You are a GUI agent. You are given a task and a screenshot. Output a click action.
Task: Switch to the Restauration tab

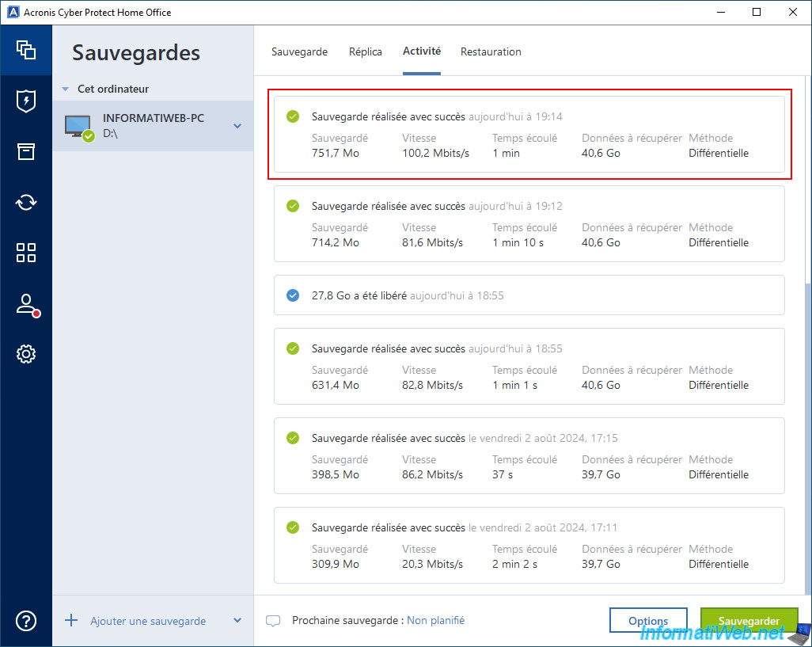(491, 51)
